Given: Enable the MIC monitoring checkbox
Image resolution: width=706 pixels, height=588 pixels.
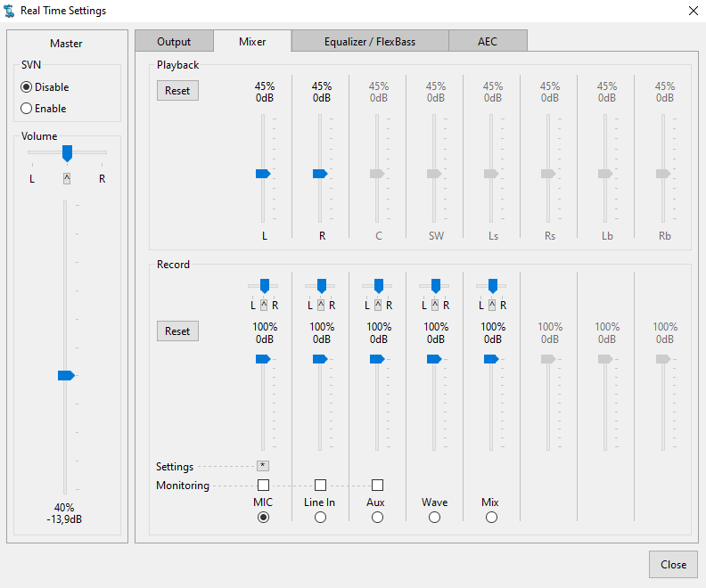Looking at the screenshot, I should [x=263, y=485].
